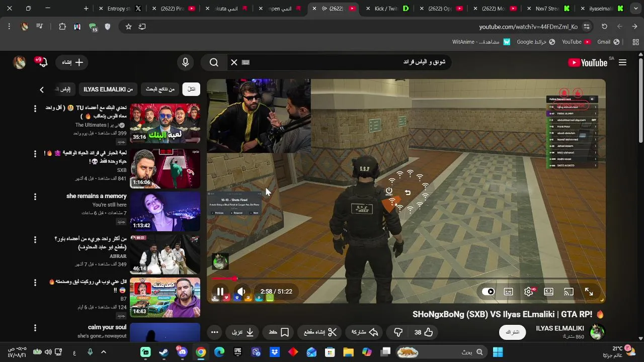Image resolution: width=644 pixels, height=362 pixels.
Task: Select من ILYAS ELMALIKI filter chip
Action: tap(108, 89)
